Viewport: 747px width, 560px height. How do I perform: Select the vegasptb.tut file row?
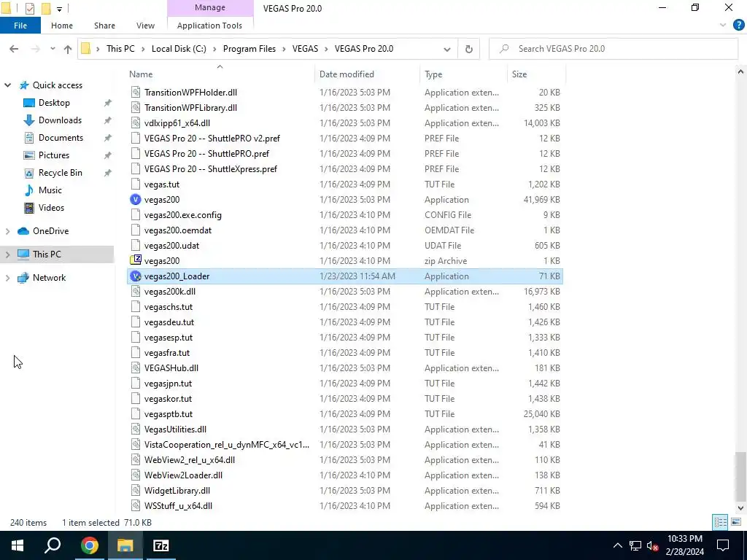[345, 414]
